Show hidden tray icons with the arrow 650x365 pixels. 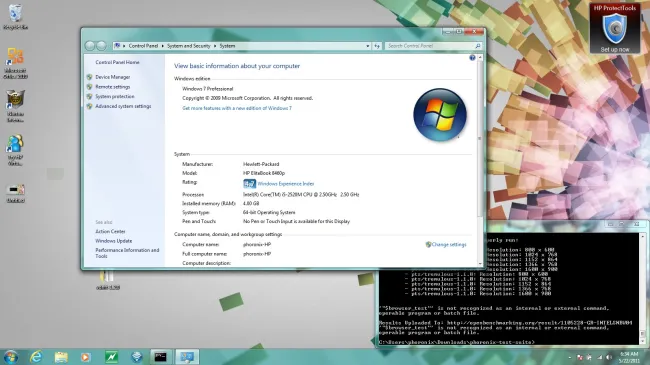pos(570,357)
